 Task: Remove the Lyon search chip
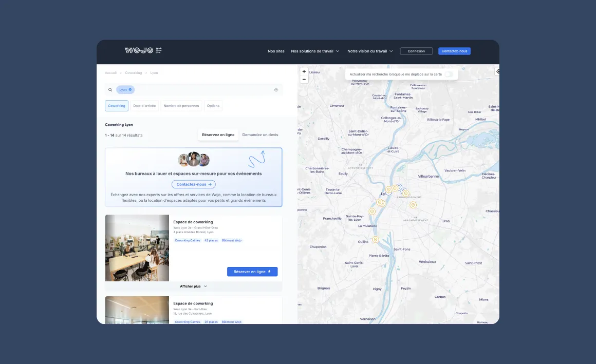pos(130,90)
